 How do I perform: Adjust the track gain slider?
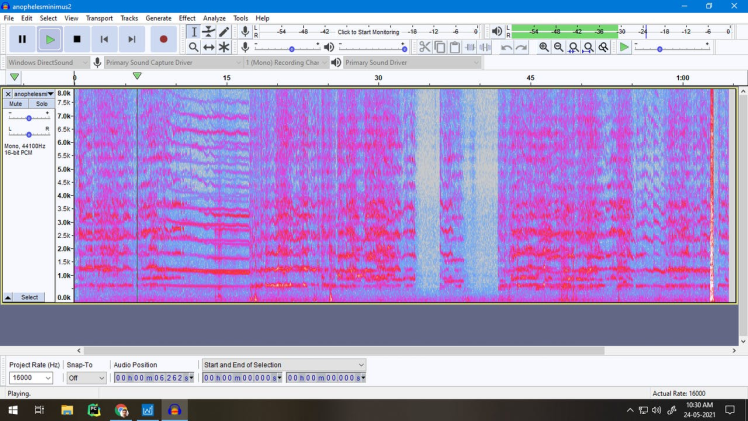tap(29, 117)
